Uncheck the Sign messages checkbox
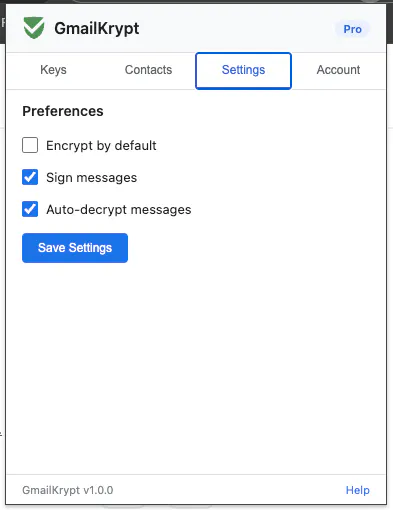 tap(30, 177)
